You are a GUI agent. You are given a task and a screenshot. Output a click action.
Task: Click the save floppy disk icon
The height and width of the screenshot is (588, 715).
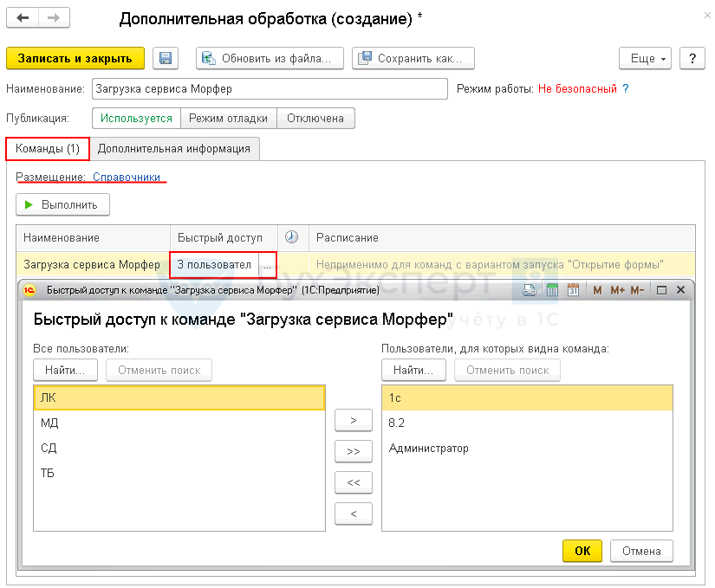click(x=166, y=58)
